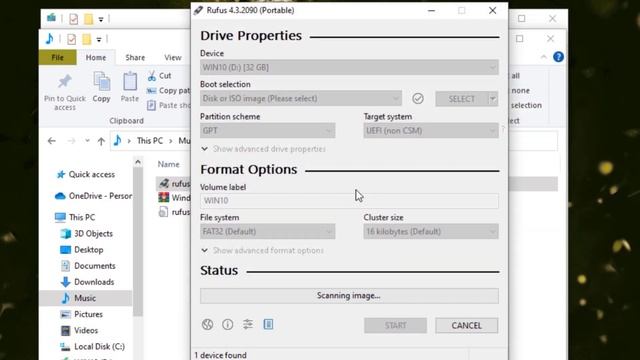Open Rufus application settings sliders icon

[x=248, y=324]
